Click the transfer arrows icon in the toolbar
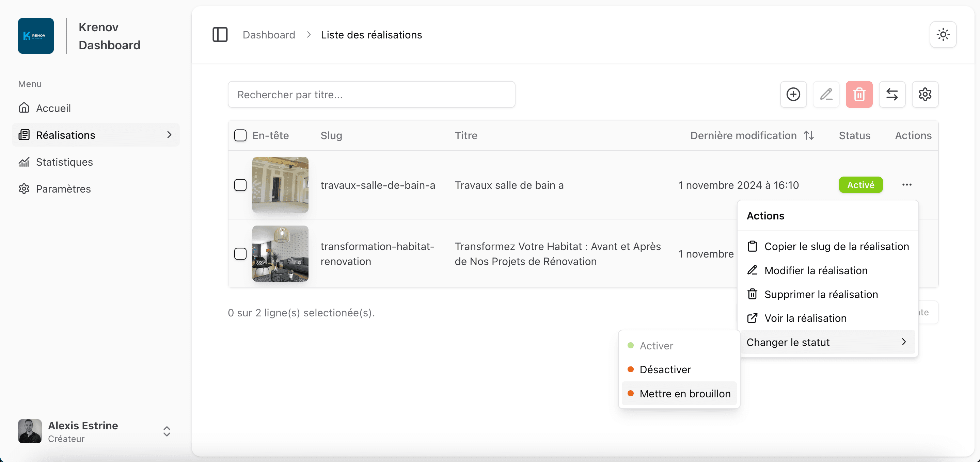This screenshot has width=980, height=462. [892, 94]
